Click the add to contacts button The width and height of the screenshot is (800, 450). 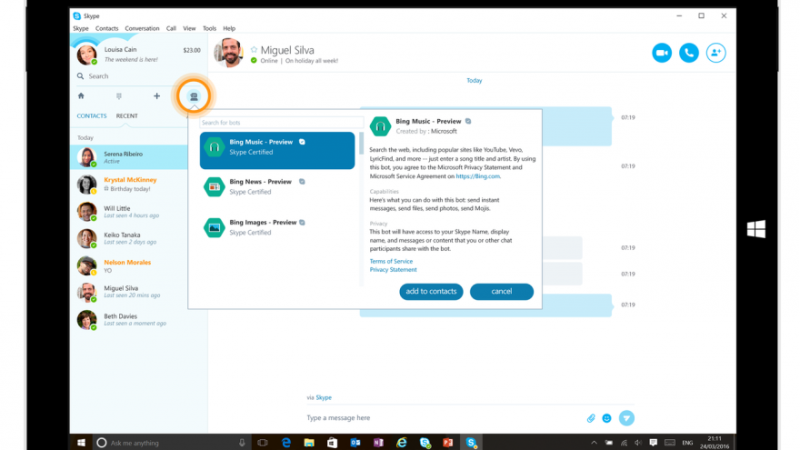coord(430,291)
